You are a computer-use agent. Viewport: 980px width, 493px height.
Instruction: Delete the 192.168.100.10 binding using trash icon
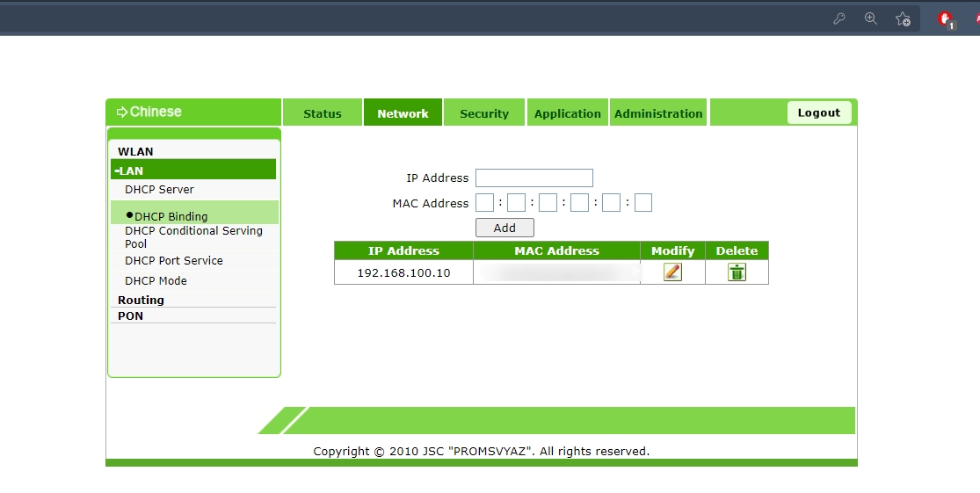click(737, 272)
